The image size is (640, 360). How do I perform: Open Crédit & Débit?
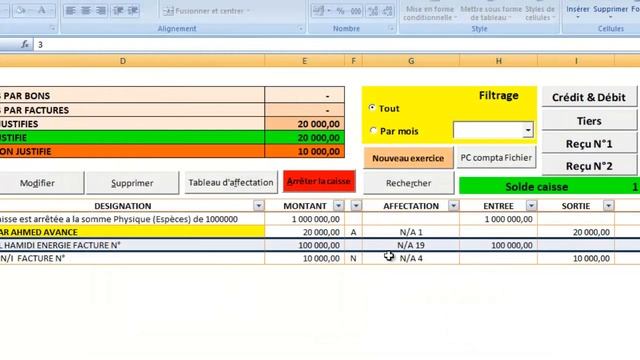tap(589, 97)
